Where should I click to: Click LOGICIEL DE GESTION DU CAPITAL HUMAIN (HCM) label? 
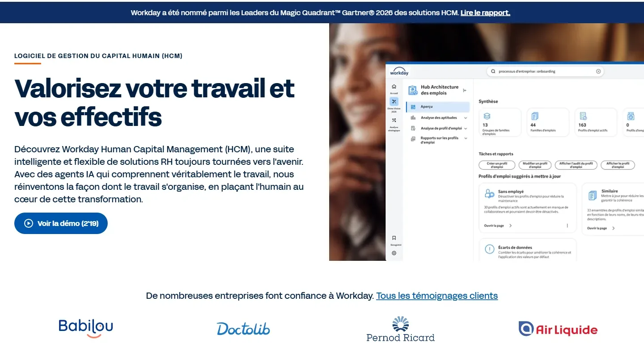pos(98,56)
